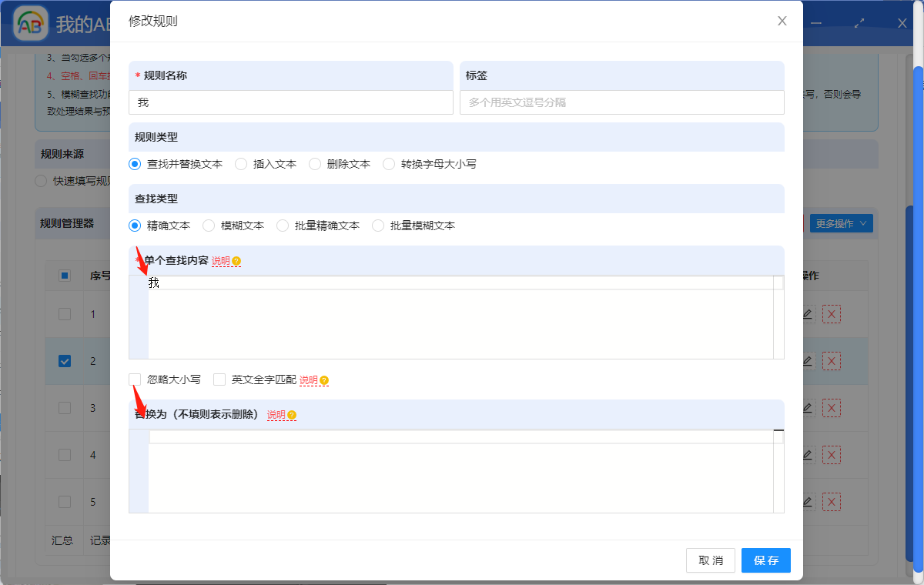Click the AB application logo icon
The image size is (924, 585).
tap(29, 23)
